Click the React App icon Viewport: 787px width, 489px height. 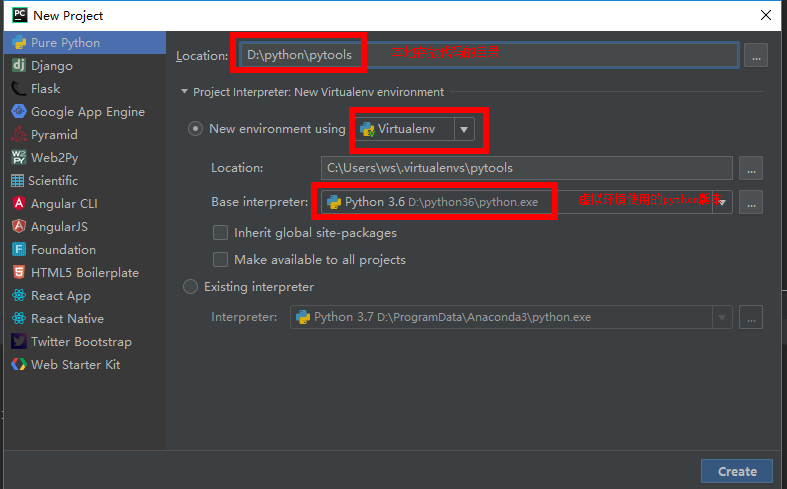coord(19,296)
